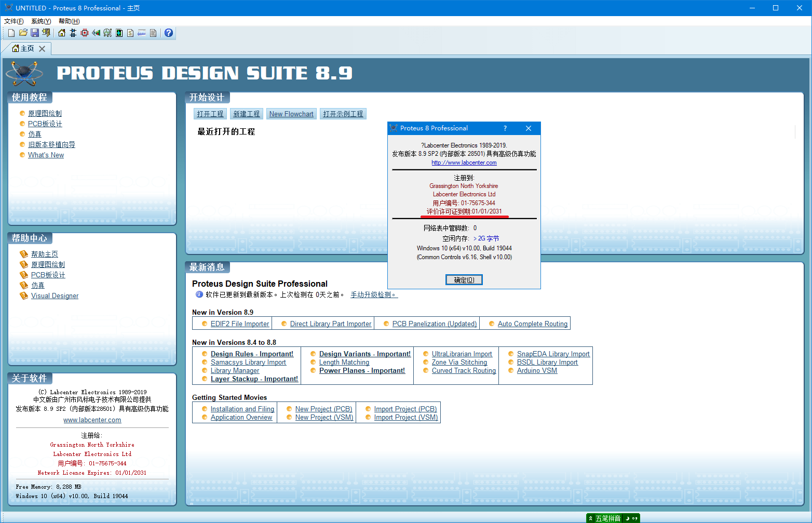Click the 新建工程 button
Screen dimensions: 812x523
(x=247, y=114)
